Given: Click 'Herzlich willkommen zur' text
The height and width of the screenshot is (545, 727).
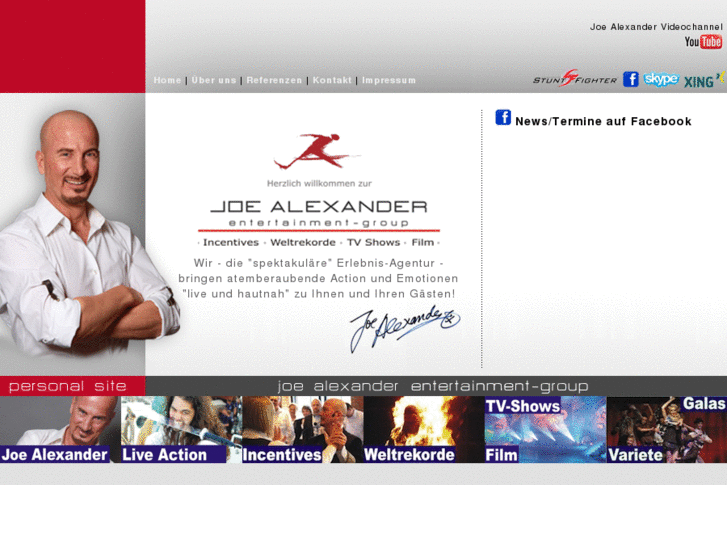Looking at the screenshot, I should (319, 183).
